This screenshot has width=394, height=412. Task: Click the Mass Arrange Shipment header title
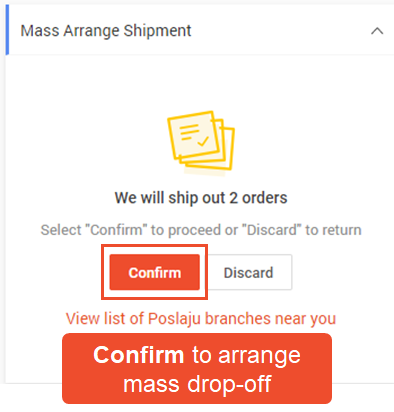[106, 31]
